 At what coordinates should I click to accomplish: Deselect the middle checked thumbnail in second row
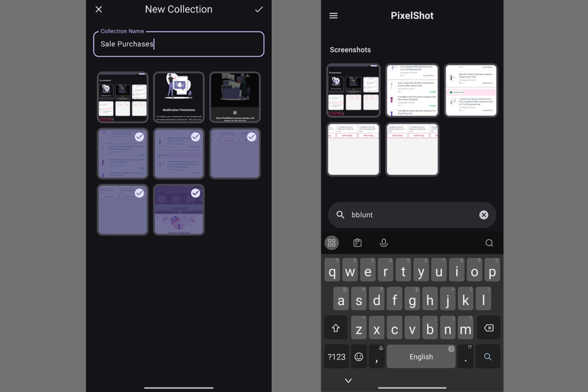(179, 154)
